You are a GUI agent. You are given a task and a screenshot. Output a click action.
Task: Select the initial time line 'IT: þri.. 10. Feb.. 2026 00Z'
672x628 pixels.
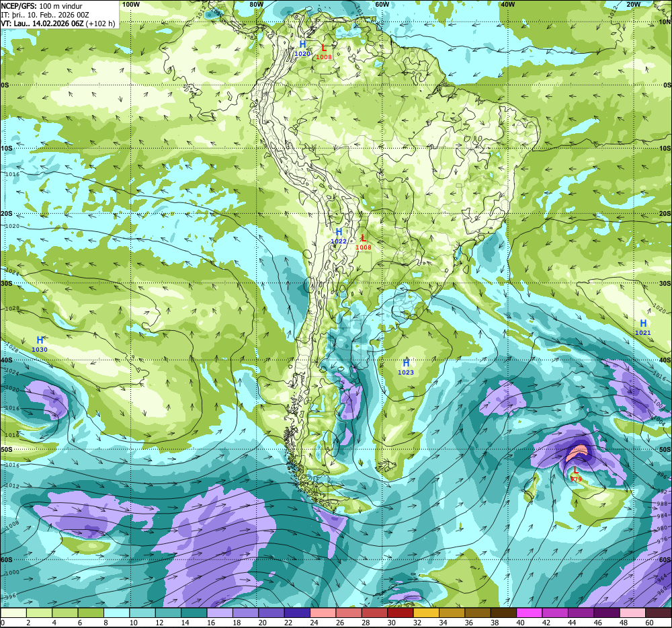(x=45, y=15)
